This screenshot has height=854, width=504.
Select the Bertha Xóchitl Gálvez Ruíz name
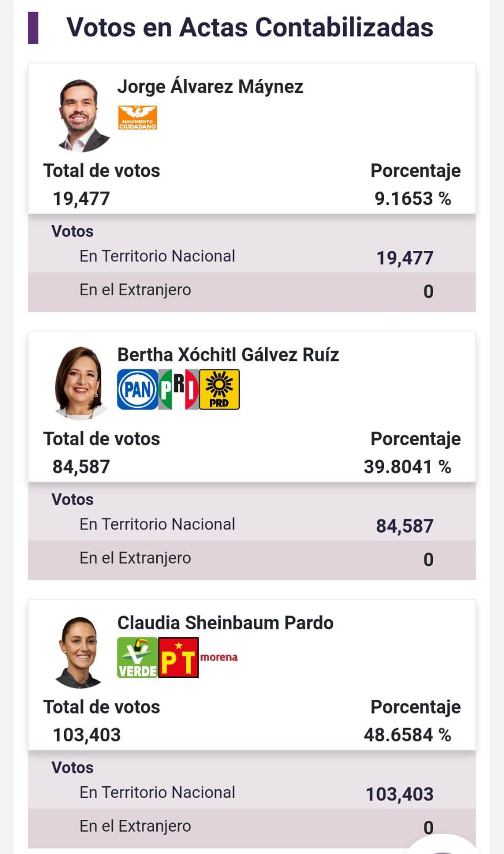click(x=228, y=354)
